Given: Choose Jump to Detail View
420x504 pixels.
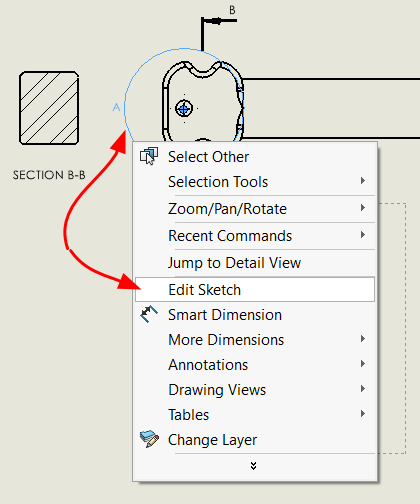Looking at the screenshot, I should (255, 263).
